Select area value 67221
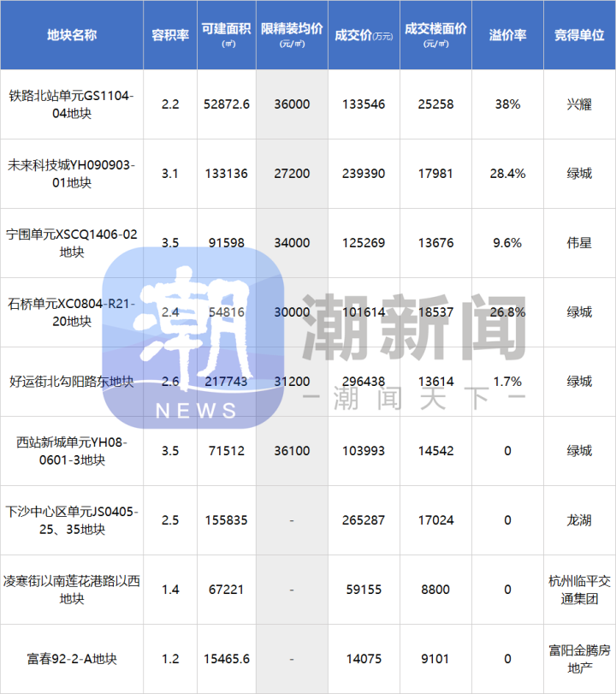 [x=227, y=590]
